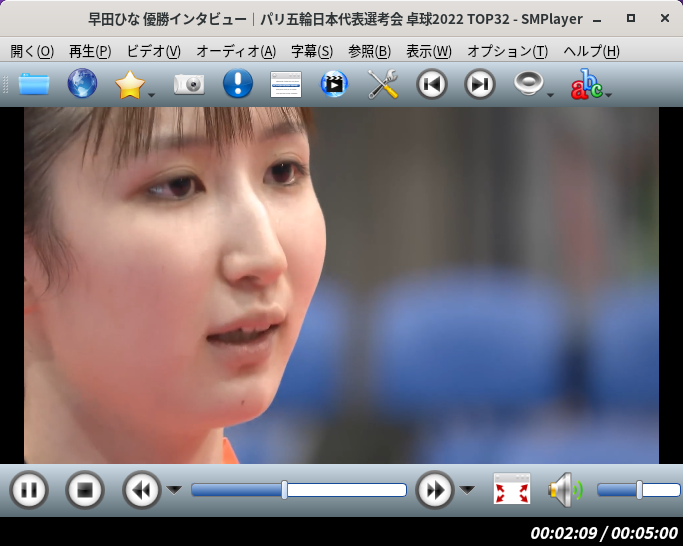Click the video seek bar
The image size is (683, 546).
coord(299,490)
